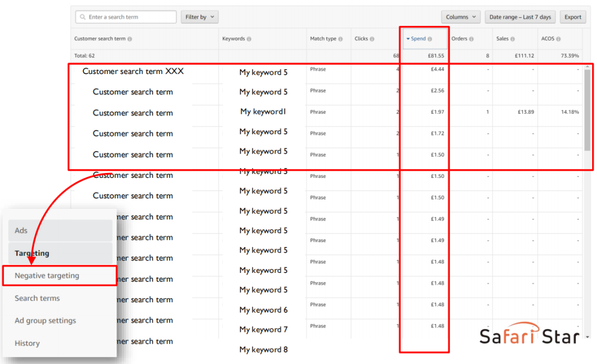The width and height of the screenshot is (597, 364).
Task: Click info icon beside ACOS header
Action: point(558,39)
